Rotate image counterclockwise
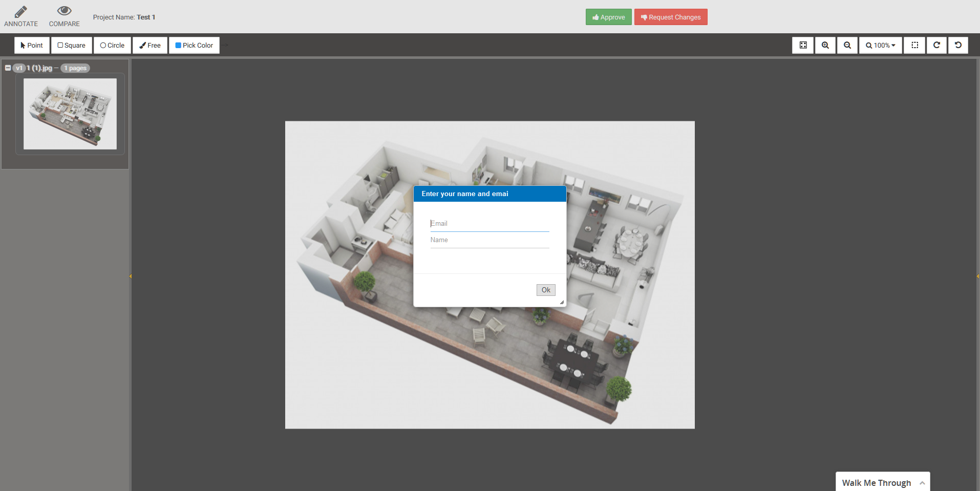 (x=958, y=45)
